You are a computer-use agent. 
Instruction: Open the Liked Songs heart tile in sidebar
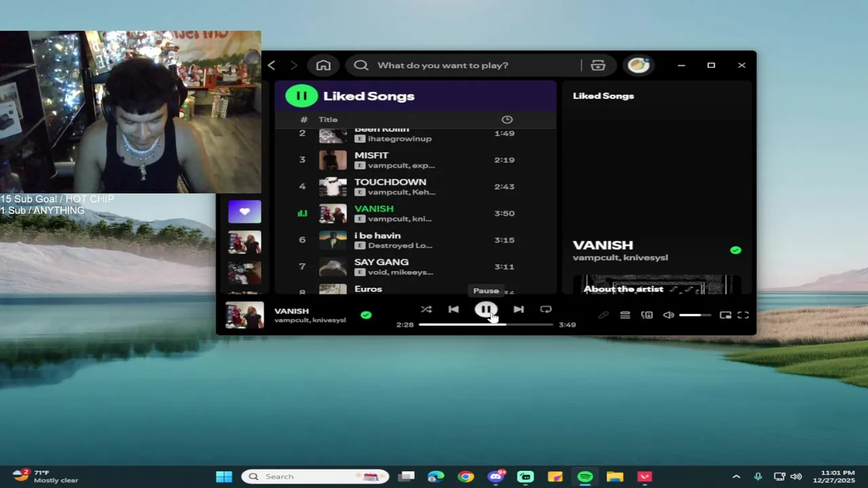pyautogui.click(x=245, y=211)
